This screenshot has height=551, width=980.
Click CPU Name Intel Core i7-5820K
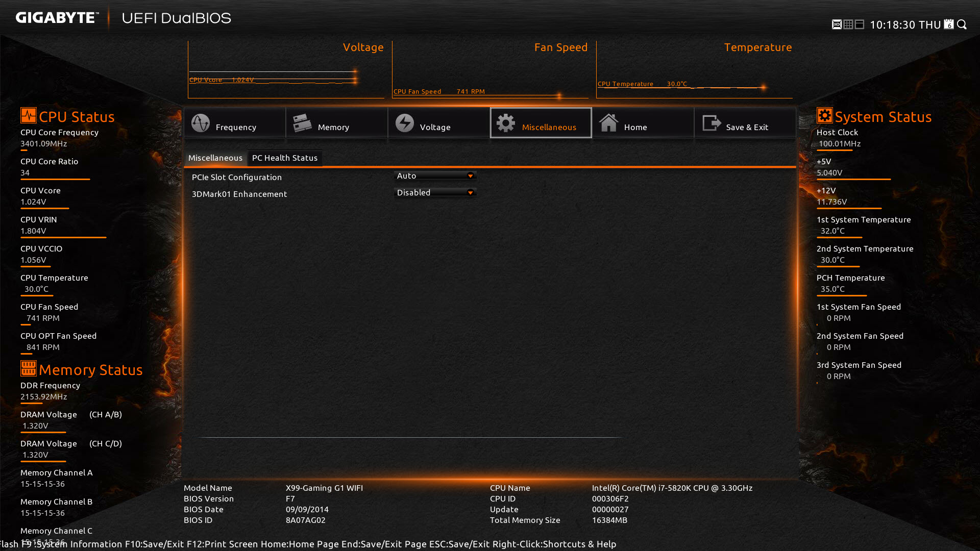coord(672,488)
